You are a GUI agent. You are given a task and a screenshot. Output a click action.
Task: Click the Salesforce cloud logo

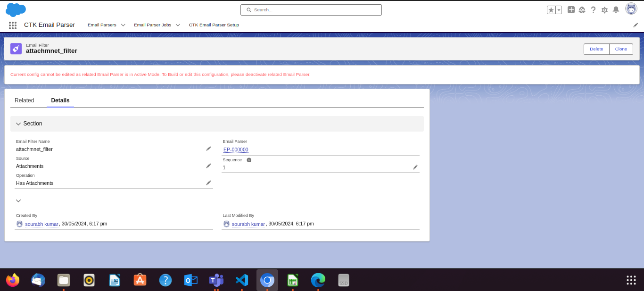[16, 9]
